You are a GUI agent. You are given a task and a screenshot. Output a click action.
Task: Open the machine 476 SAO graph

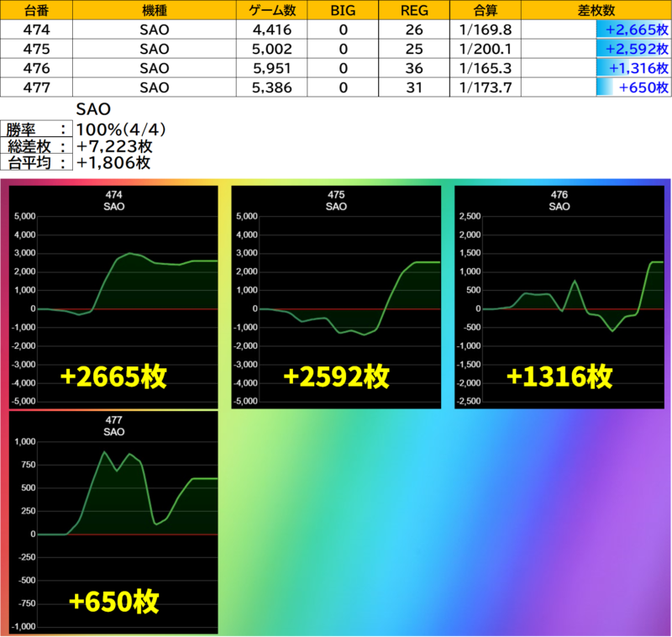[x=559, y=297]
